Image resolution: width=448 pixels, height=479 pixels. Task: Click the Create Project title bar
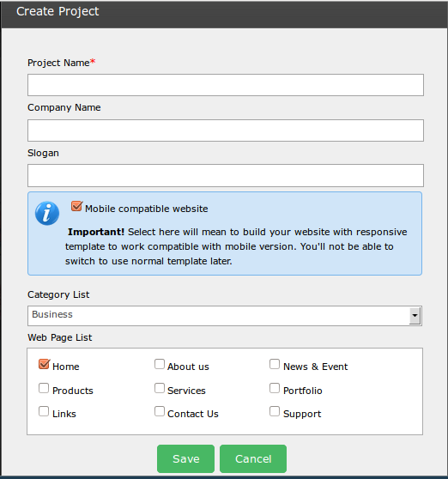[x=224, y=14]
